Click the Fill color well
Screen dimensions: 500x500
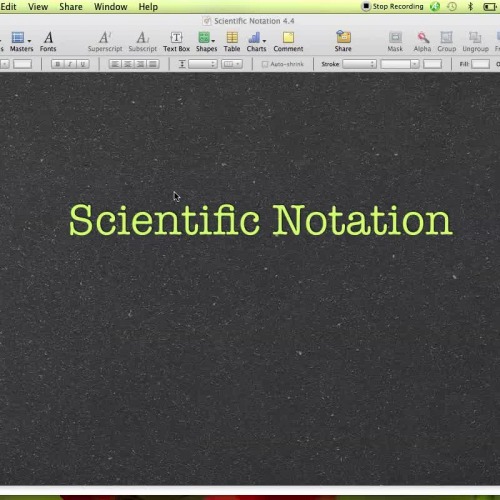[x=480, y=64]
